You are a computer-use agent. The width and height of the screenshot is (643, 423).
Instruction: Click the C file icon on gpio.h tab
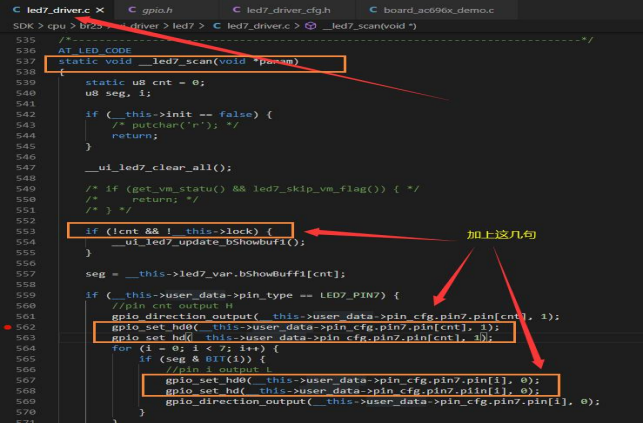(132, 9)
